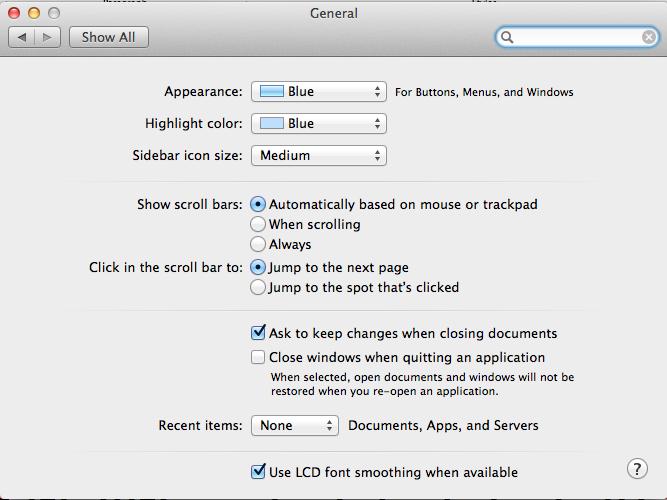The image size is (667, 500).
Task: Click the Show All button
Action: [109, 37]
